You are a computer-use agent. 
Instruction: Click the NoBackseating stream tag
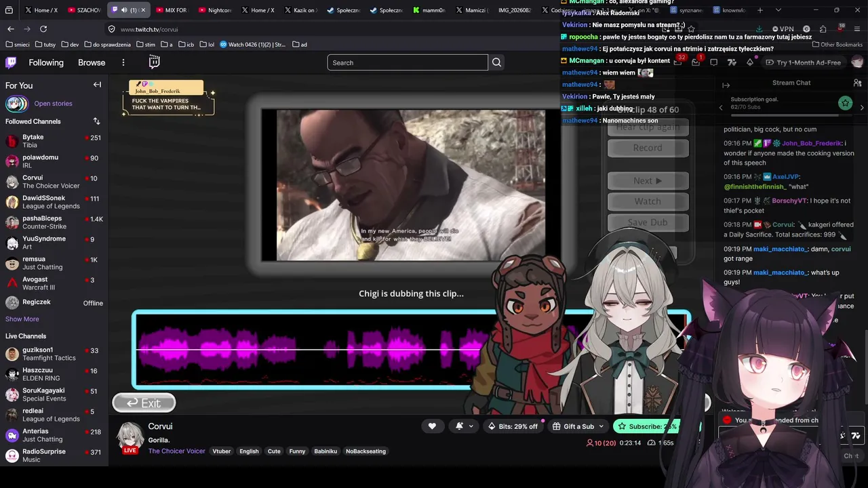click(x=366, y=451)
